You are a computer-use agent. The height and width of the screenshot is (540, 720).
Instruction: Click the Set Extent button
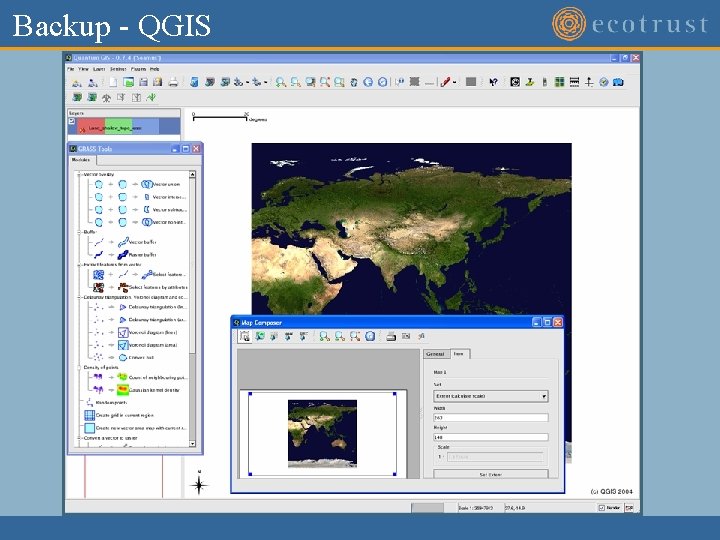pyautogui.click(x=490, y=474)
